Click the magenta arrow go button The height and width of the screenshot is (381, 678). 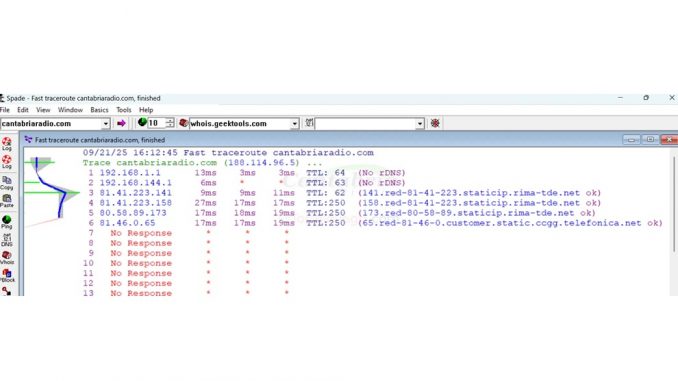pos(121,124)
